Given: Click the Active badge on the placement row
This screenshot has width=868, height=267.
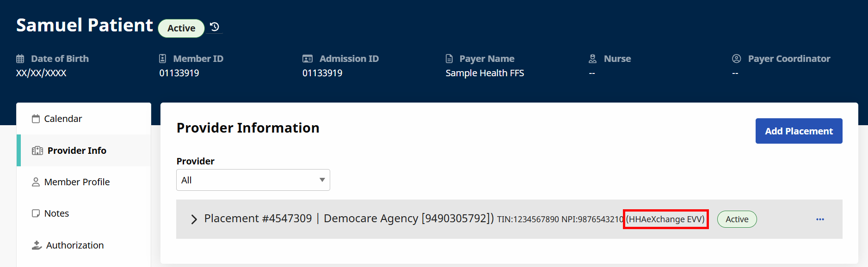Looking at the screenshot, I should click(x=737, y=219).
